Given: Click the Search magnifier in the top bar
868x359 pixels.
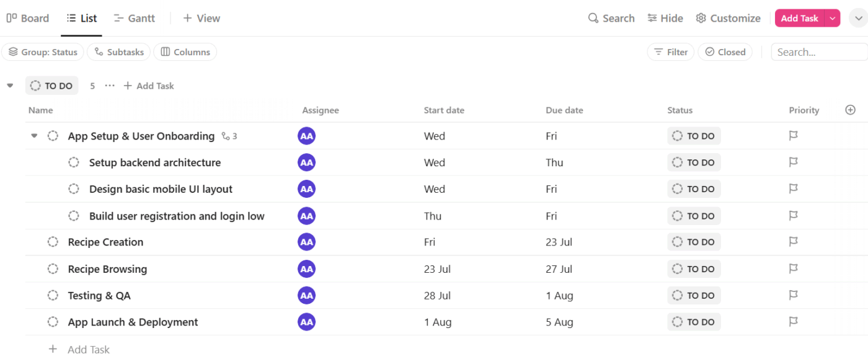Looking at the screenshot, I should [x=593, y=19].
